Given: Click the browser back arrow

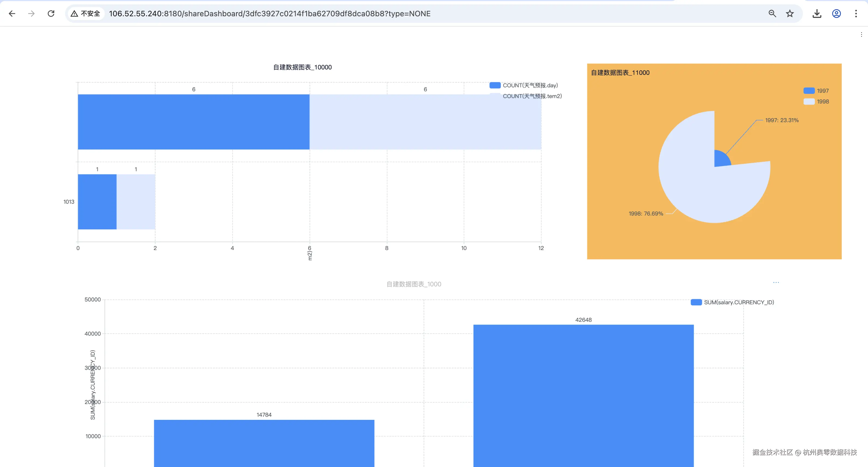Looking at the screenshot, I should pyautogui.click(x=12, y=14).
